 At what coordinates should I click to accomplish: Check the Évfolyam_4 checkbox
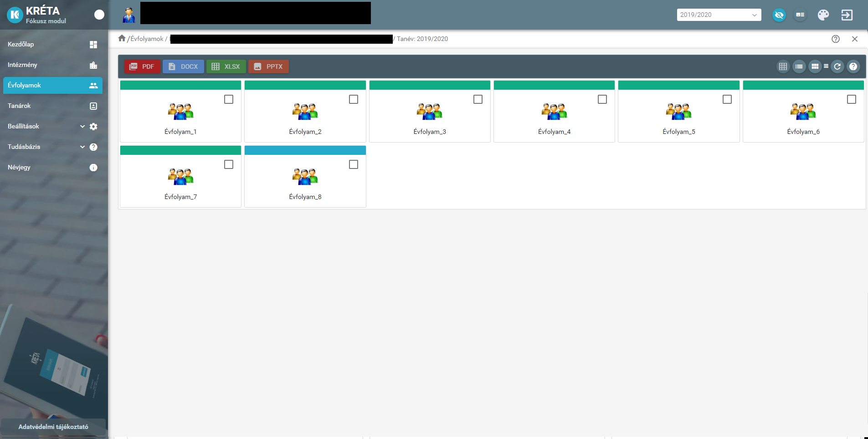click(602, 99)
